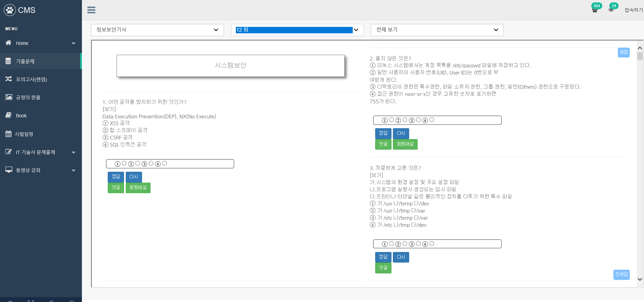Image resolution: width=644 pixels, height=302 pixels.
Task: Click question text '3. 적절하게 고른 것은?'
Action: tap(395, 168)
